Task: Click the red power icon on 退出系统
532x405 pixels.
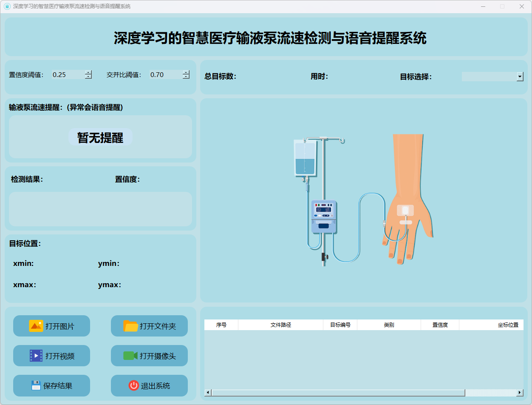Action: pyautogui.click(x=133, y=385)
